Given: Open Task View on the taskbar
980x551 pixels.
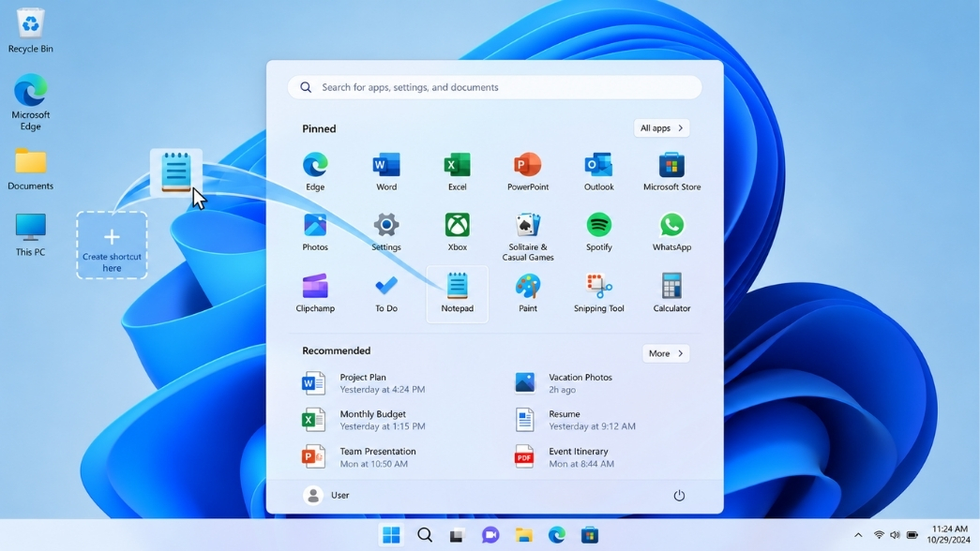Looking at the screenshot, I should click(x=457, y=535).
